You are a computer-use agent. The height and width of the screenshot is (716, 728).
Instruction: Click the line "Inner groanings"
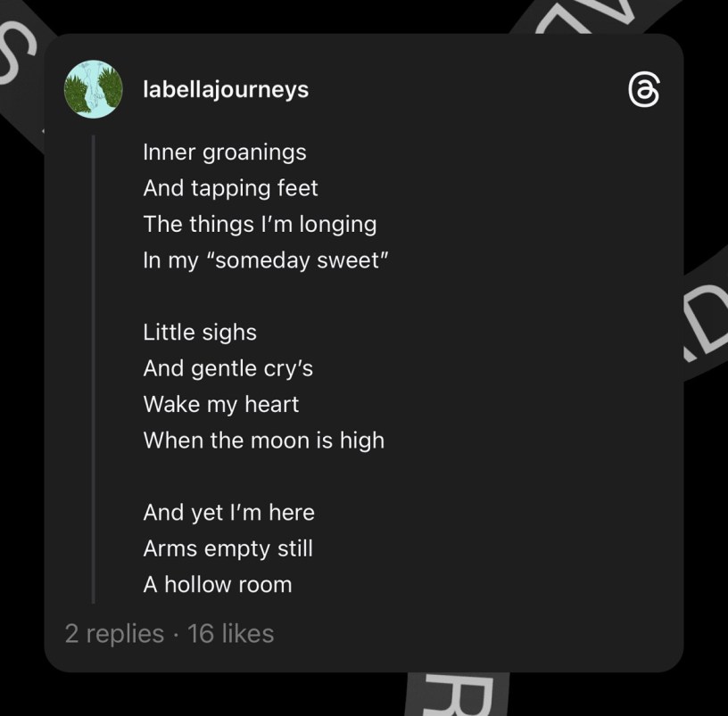[224, 152]
